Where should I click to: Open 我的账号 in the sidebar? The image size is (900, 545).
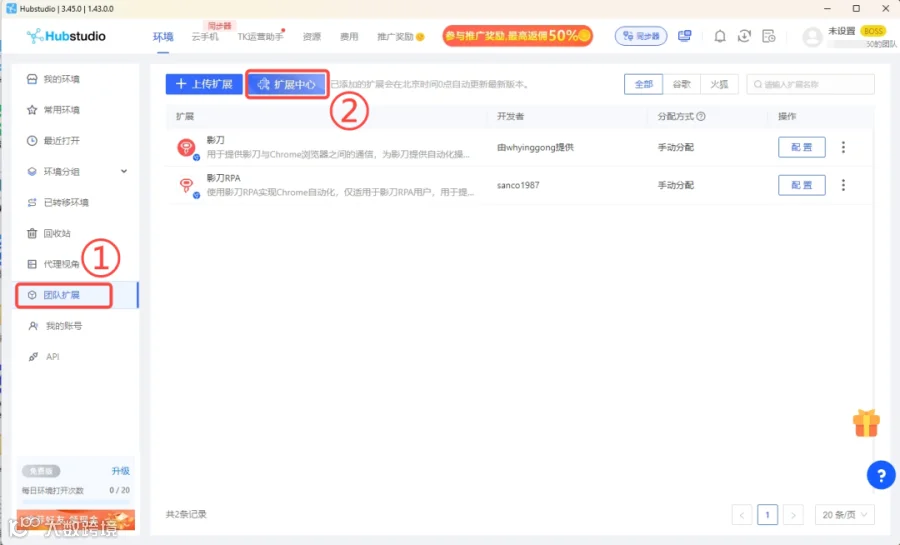(x=55, y=326)
